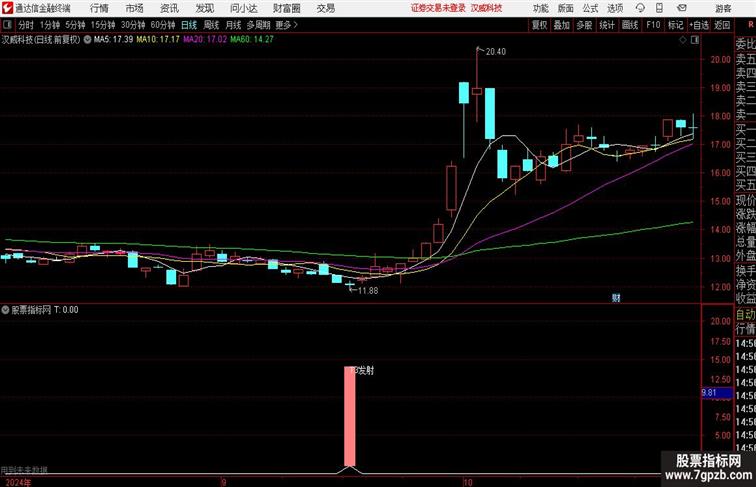Viewport: 756px width, 487px height.
Task: Click the 20.40 high price label
Action: (x=496, y=52)
